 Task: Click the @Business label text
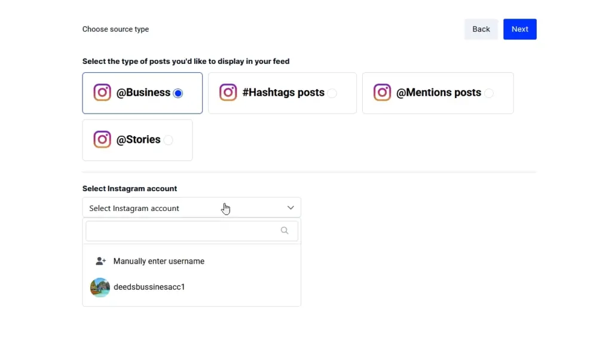tap(143, 93)
